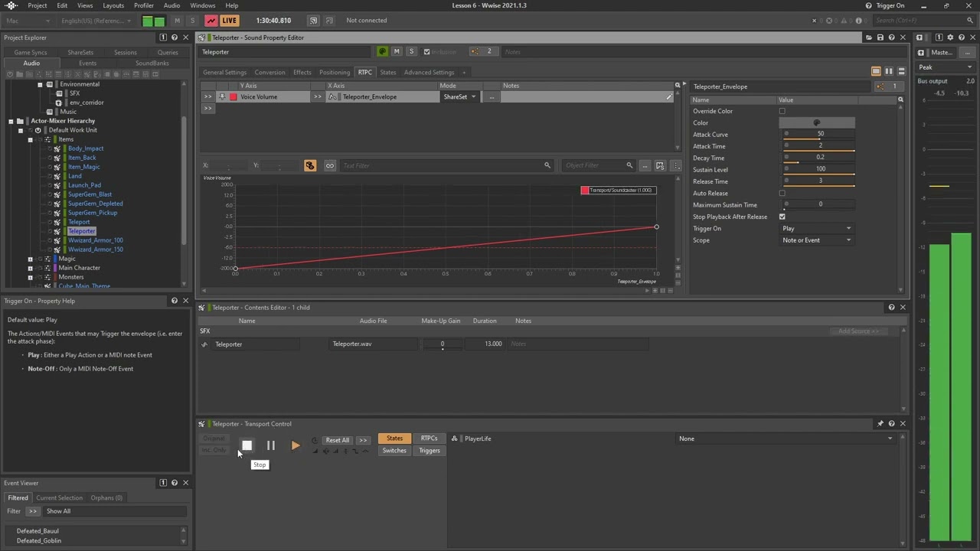Pause playback in Transport Control

tap(271, 445)
